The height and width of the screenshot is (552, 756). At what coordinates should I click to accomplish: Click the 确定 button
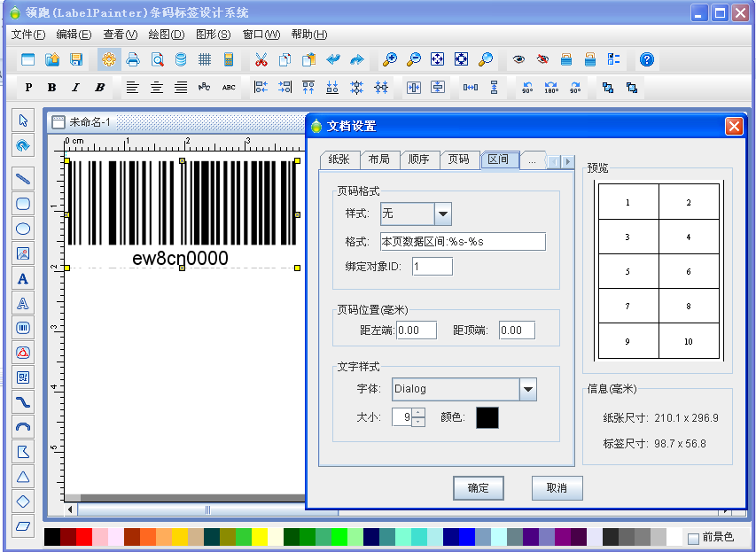[x=479, y=488]
